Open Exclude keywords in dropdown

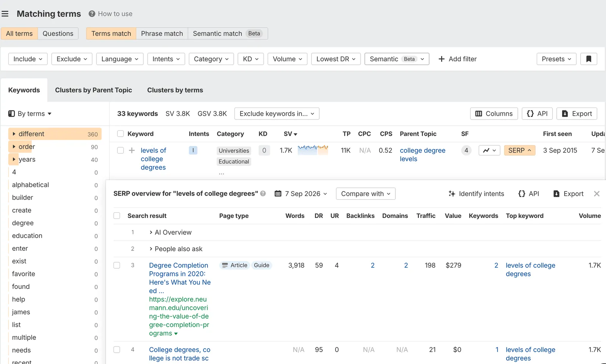click(277, 114)
